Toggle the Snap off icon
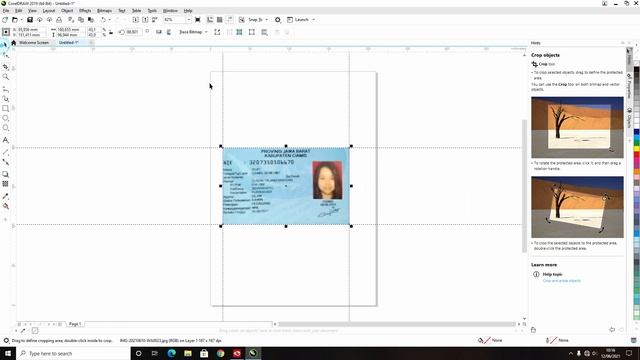 pyautogui.click(x=242, y=20)
